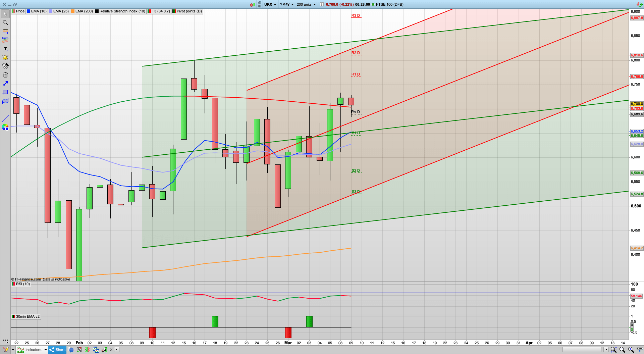
Task: Select the magnifying glass zoom tool
Action: point(5,22)
